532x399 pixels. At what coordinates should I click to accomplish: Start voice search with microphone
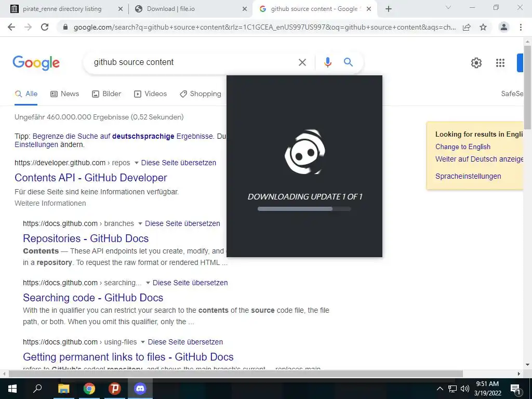(327, 62)
